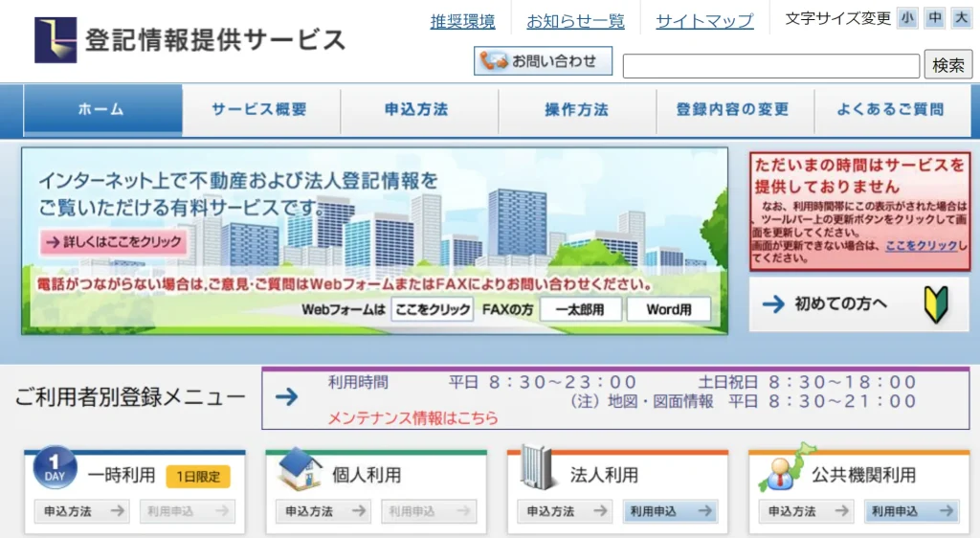Image resolution: width=980 pixels, height=538 pixels.
Task: Click the 平日 8:30~23:00 hours text
Action: coord(542,382)
